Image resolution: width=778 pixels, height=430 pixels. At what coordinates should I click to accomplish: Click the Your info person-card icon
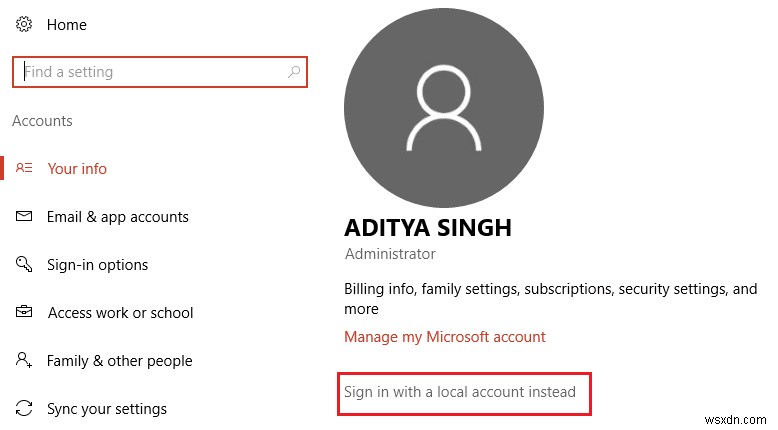coord(25,168)
